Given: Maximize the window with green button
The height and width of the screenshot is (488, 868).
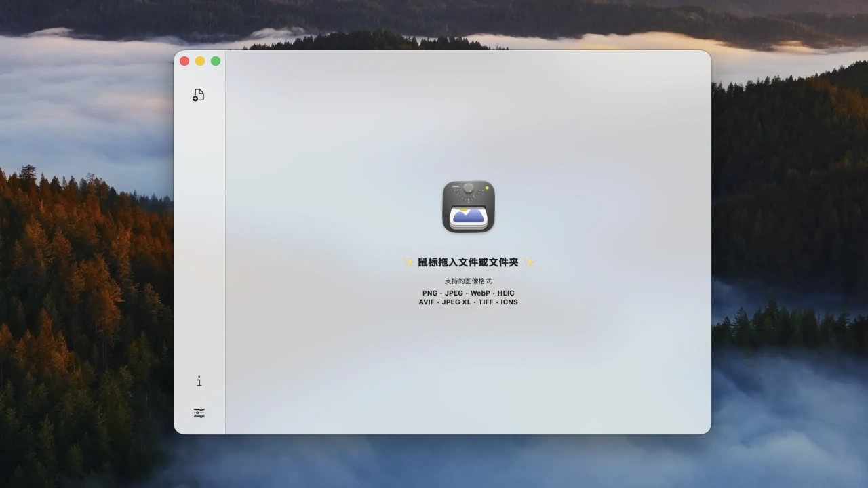Looking at the screenshot, I should coord(216,61).
